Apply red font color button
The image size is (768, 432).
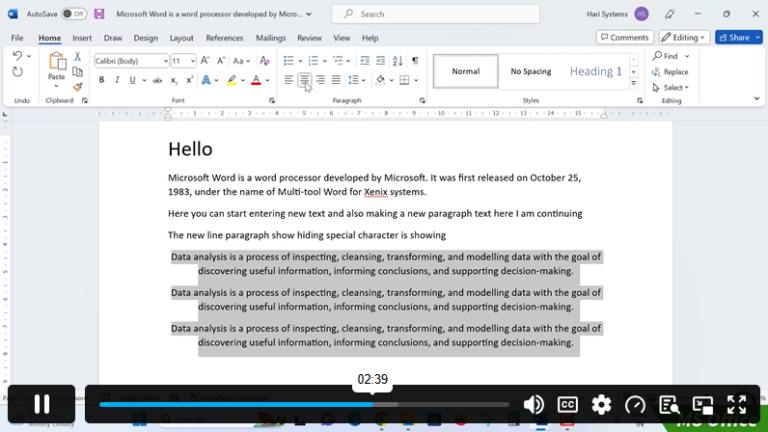coord(256,80)
